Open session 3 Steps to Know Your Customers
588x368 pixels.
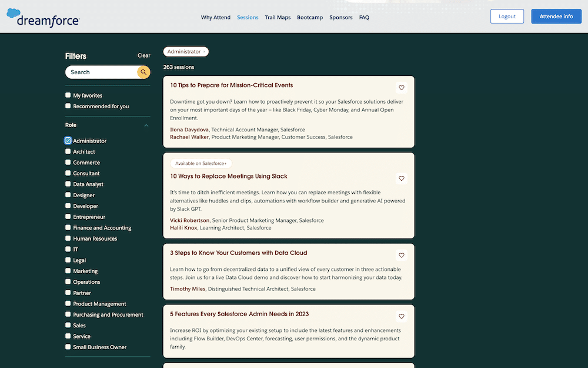(239, 253)
